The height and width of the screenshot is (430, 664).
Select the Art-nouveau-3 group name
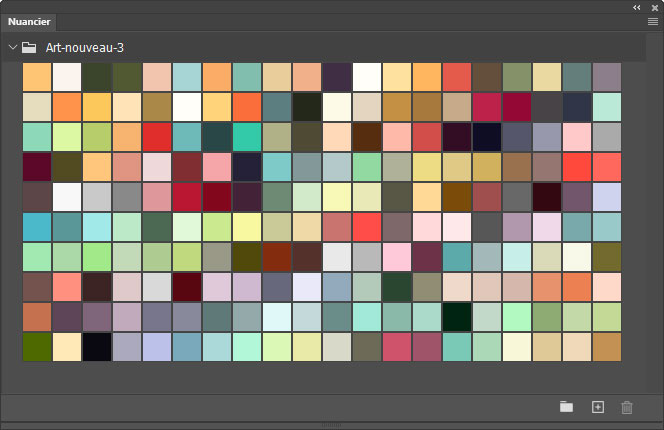point(85,47)
